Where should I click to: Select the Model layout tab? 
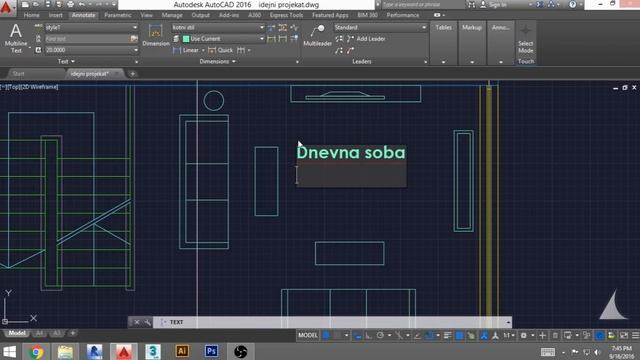coord(17,333)
